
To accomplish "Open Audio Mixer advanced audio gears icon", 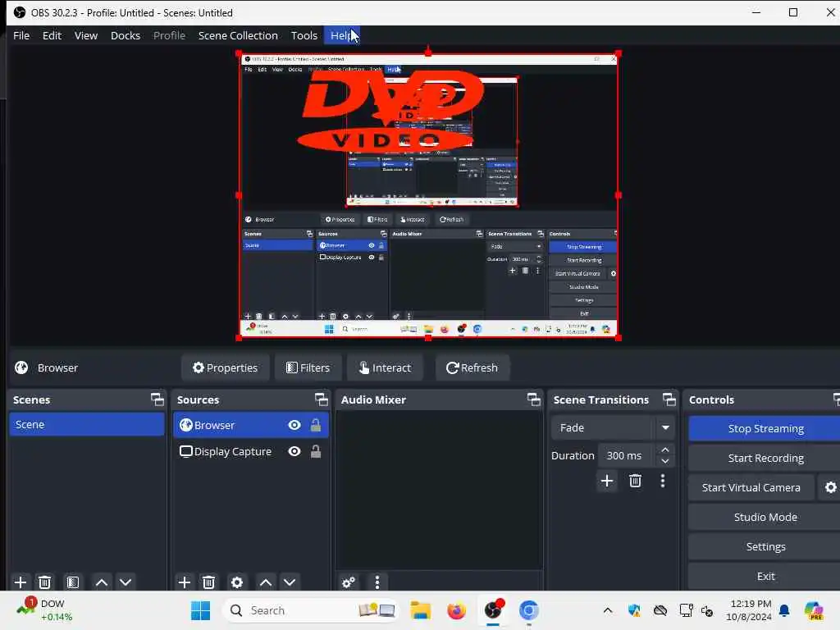I will (348, 582).
